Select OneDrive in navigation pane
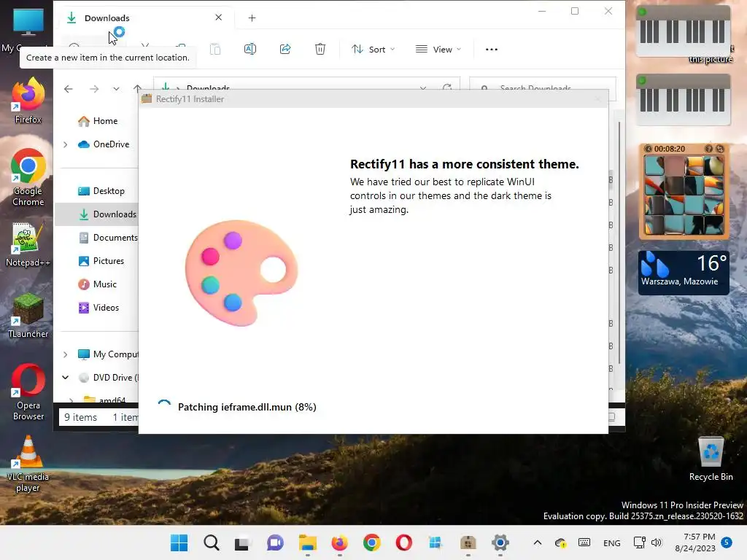This screenshot has height=560, width=747. point(104,144)
